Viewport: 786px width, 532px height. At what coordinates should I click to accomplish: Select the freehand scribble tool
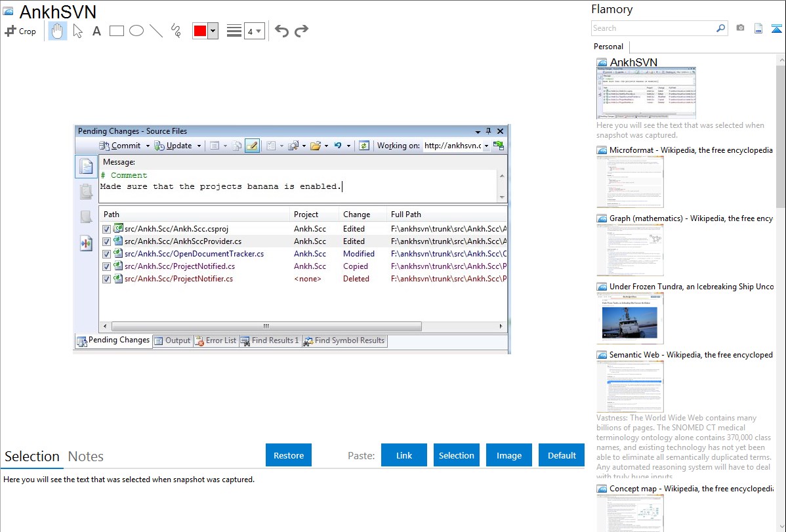pos(175,31)
